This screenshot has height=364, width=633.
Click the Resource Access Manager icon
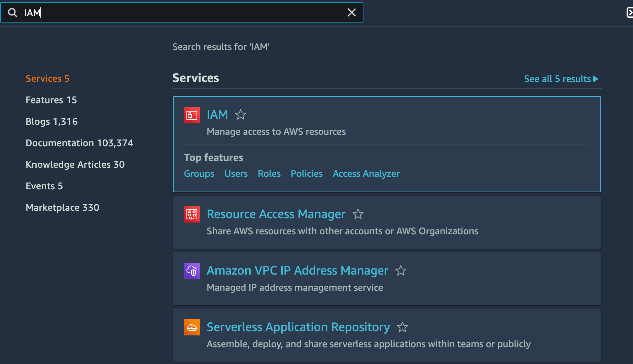[192, 214]
